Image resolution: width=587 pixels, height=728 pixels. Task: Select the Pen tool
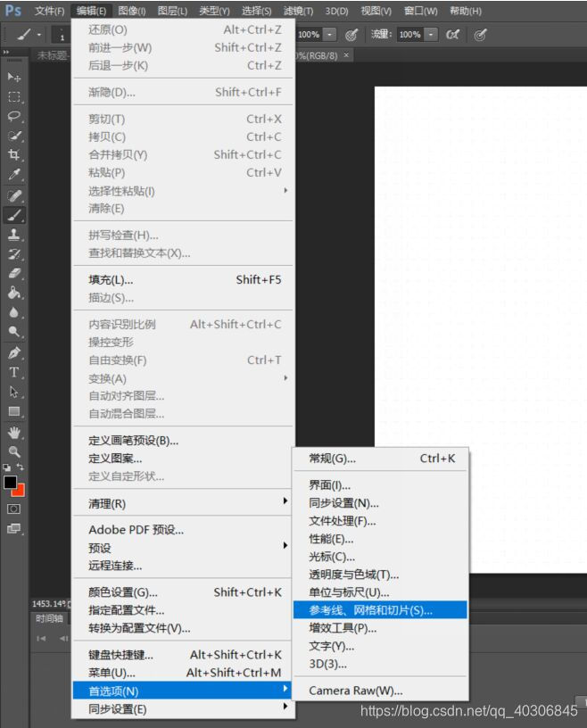pos(14,353)
